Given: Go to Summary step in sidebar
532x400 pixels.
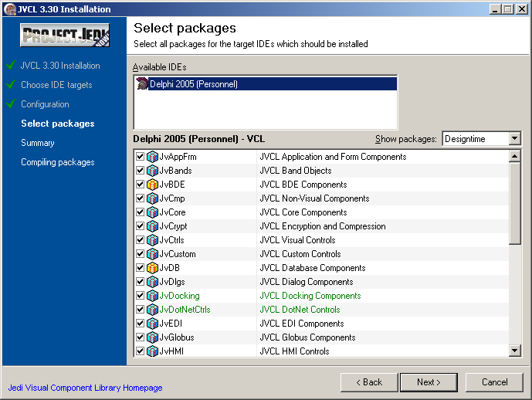Looking at the screenshot, I should coord(38,143).
